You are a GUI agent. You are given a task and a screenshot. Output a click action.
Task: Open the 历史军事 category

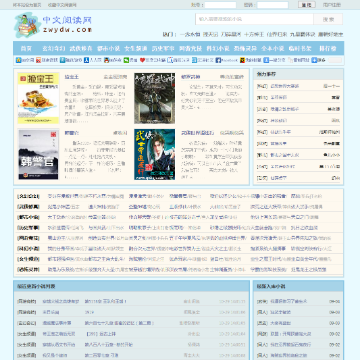pyautogui.click(x=163, y=49)
